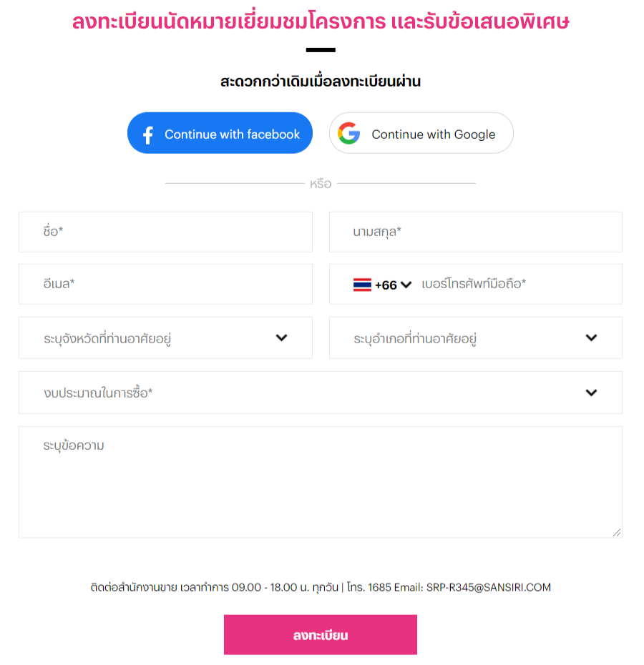Expand the district (อำเภอ) dropdown
This screenshot has height=665, width=644.
coord(475,338)
